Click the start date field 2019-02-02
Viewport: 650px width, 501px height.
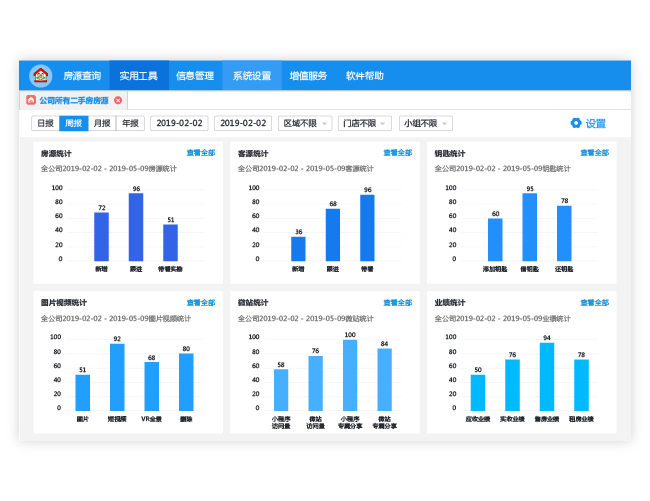(179, 123)
